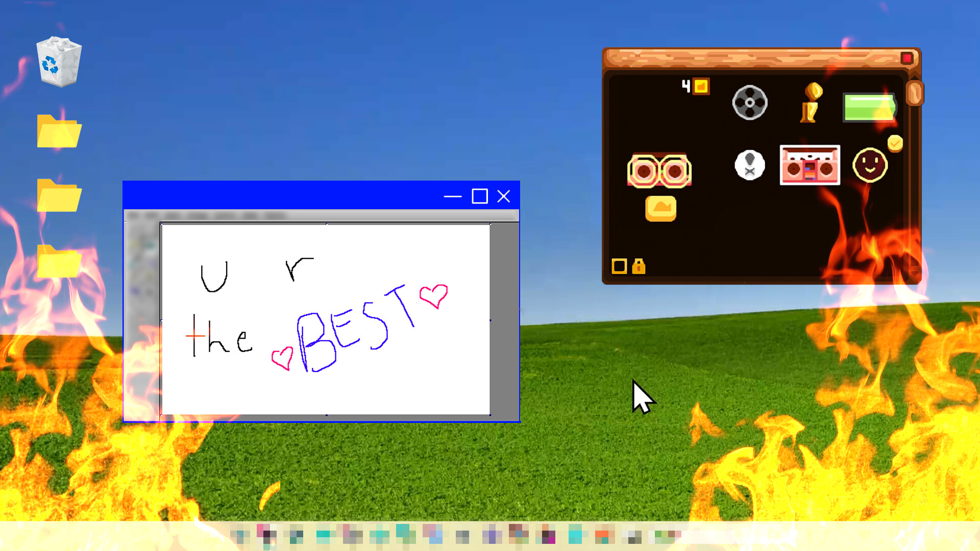Select the pink goggles item
The width and height of the screenshot is (980, 551).
coord(659,170)
